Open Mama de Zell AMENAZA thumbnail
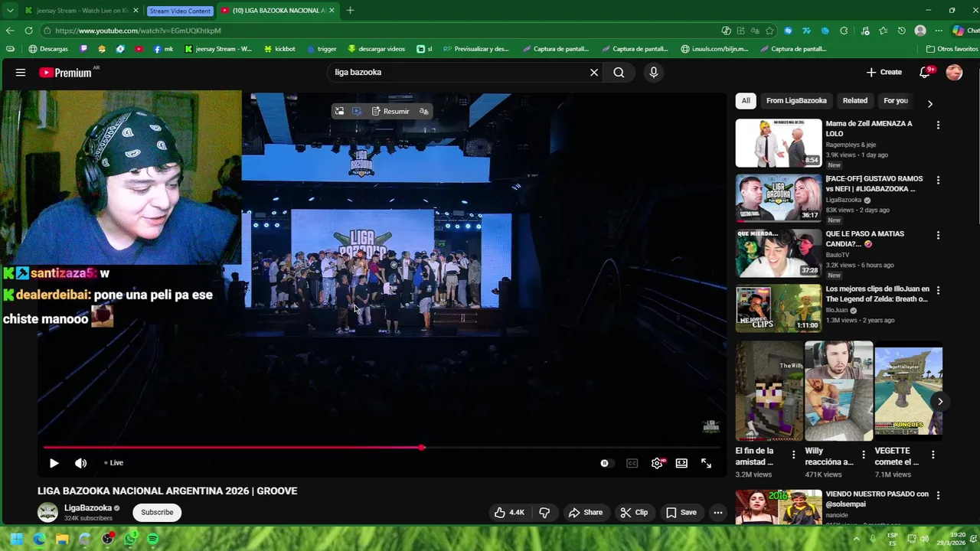This screenshot has height=551, width=980. tap(779, 143)
